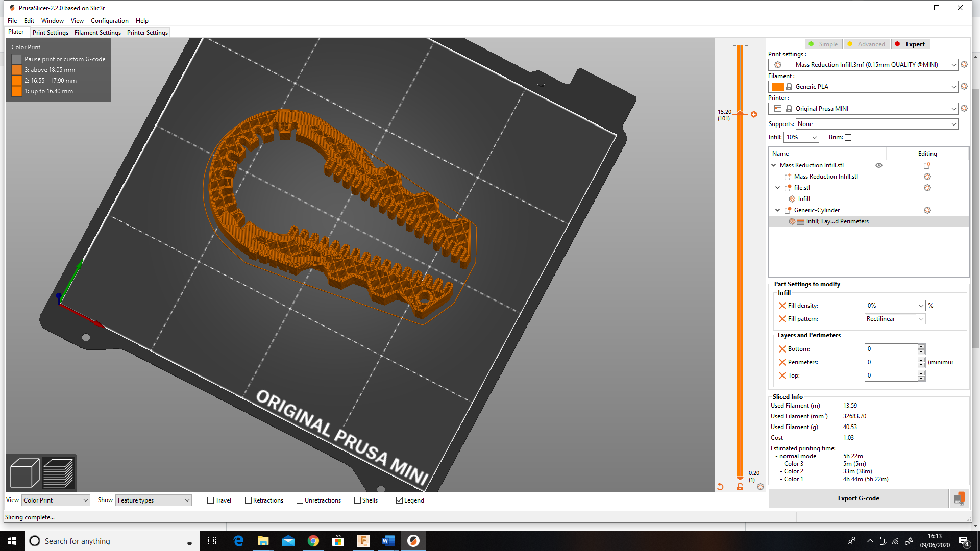Open Printer Original Prusa MINI dropdown

point(863,109)
